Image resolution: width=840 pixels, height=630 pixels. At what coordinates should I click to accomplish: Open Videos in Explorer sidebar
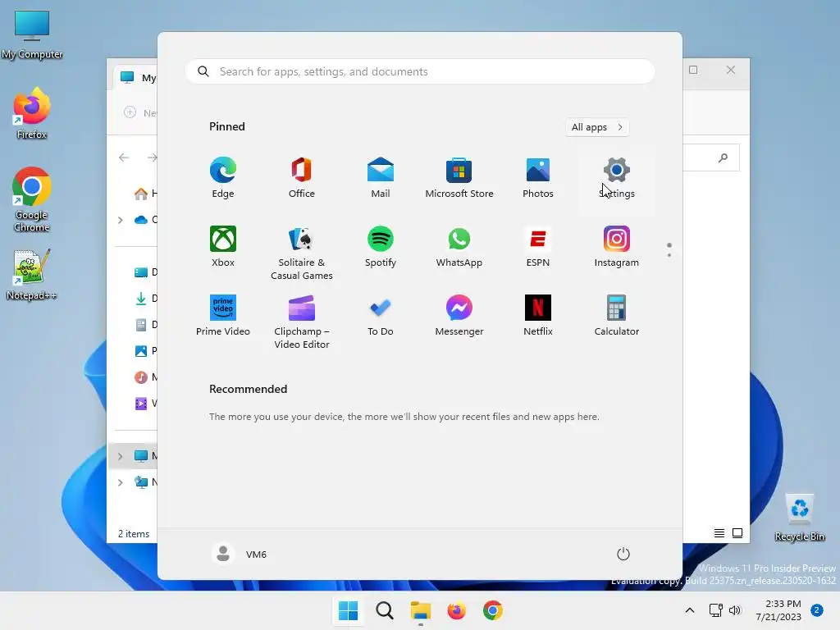(x=144, y=404)
